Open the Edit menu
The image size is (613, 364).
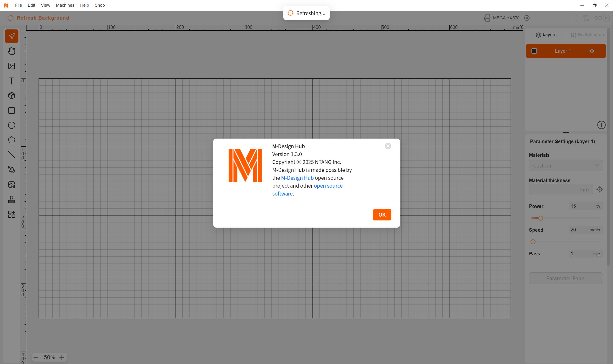tap(31, 5)
